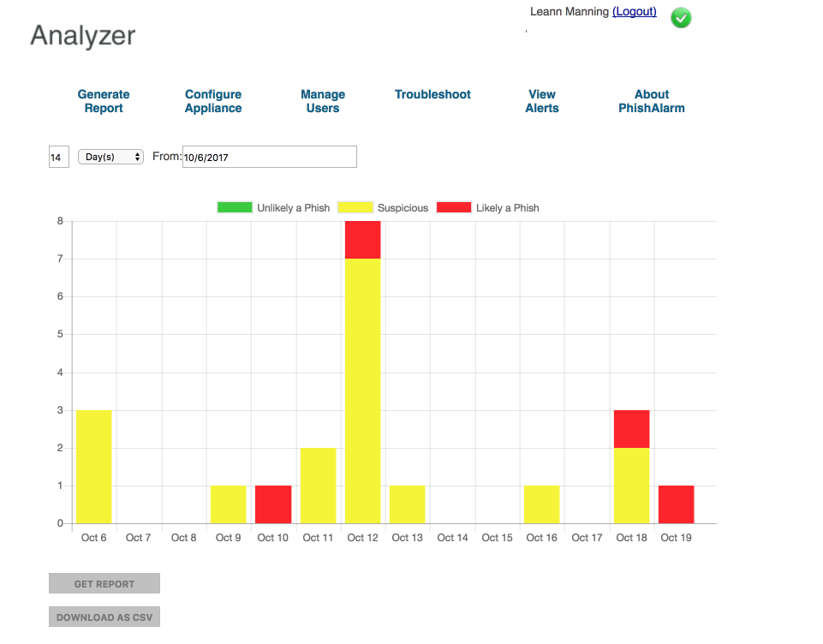Toggle the Suspicious legend series
Screen dimensions: 823x644
coord(383,208)
